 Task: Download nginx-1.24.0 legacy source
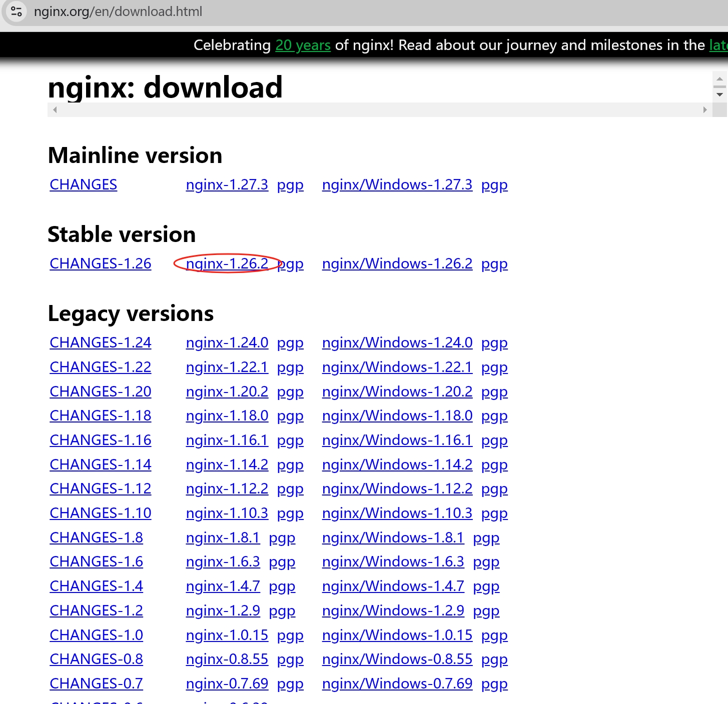click(227, 342)
